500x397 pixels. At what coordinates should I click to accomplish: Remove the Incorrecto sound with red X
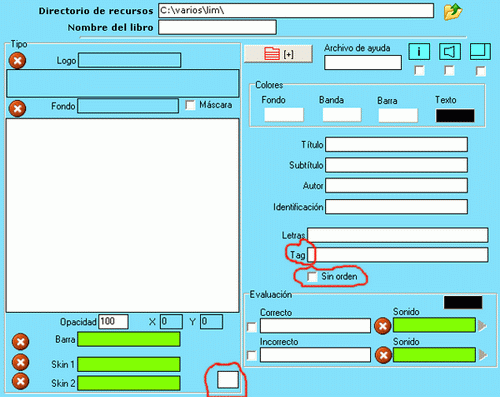click(383, 355)
